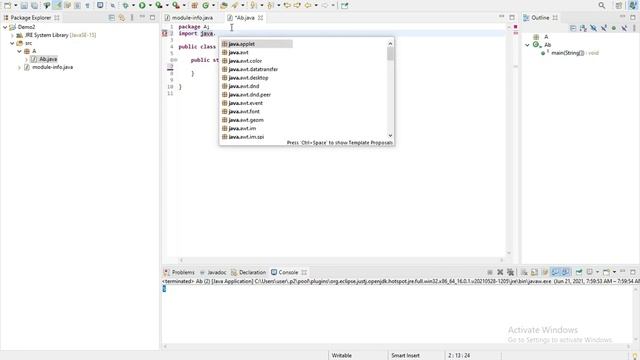Screen dimensions: 640x360
Task: Toggle Hide Non-Public Members in Outline
Action: [614, 28]
